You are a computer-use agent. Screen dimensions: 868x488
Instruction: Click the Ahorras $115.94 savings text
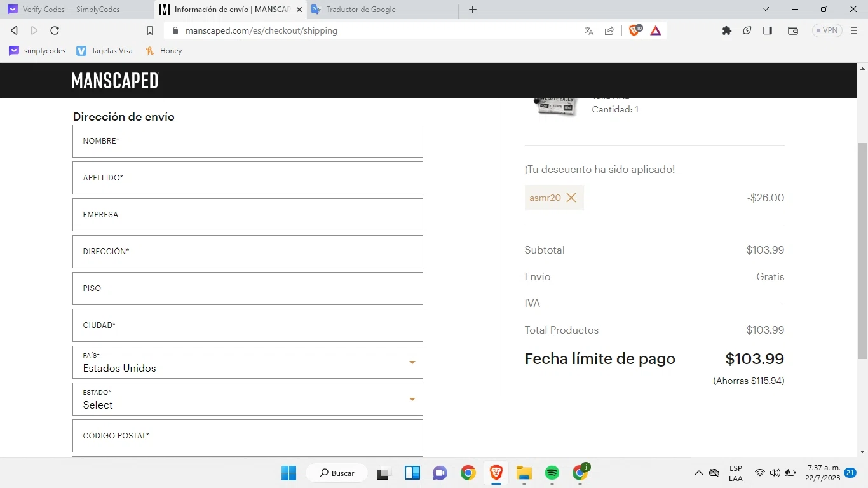(x=749, y=381)
